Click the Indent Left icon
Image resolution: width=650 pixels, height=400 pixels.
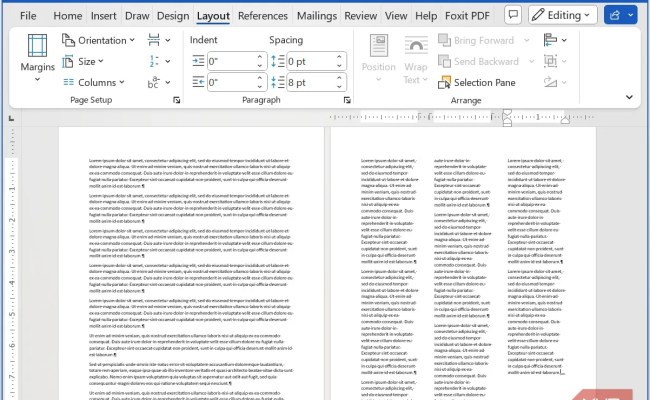click(x=198, y=61)
